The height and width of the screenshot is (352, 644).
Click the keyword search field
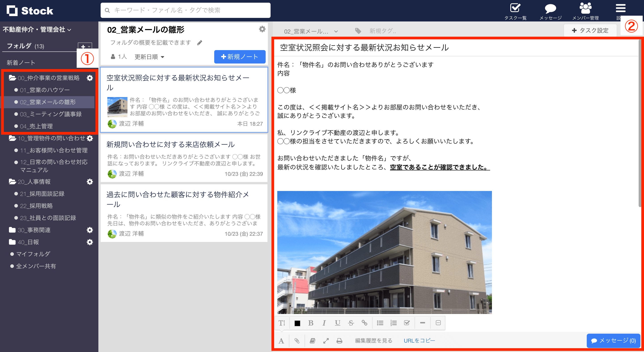[x=185, y=10]
